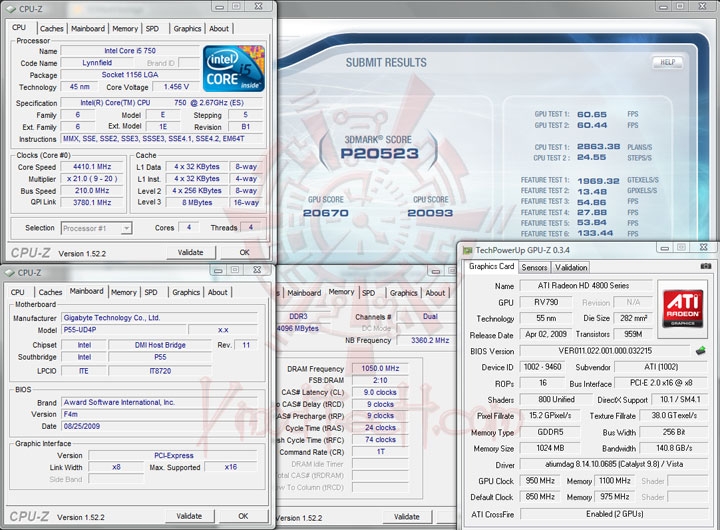720x530 pixels.
Task: Click the GPU Clock 950 MHz field
Action: 540,481
